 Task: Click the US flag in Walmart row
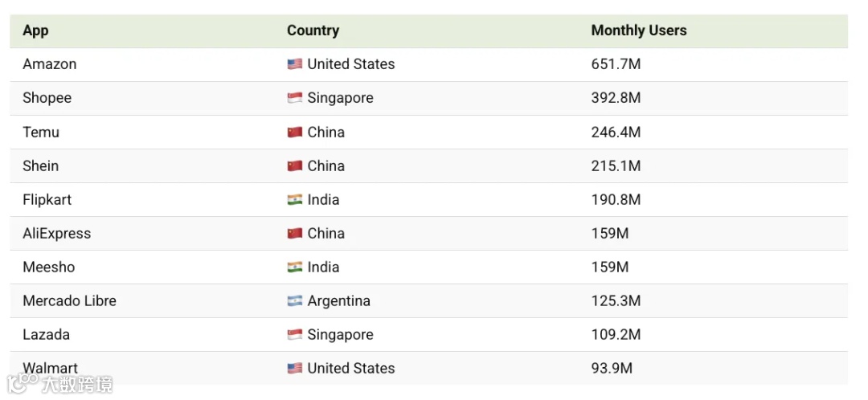coord(295,369)
